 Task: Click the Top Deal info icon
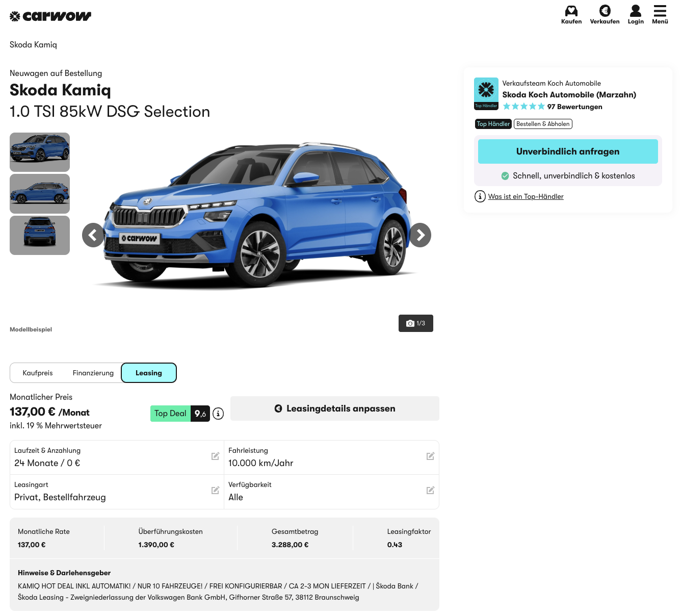(218, 414)
